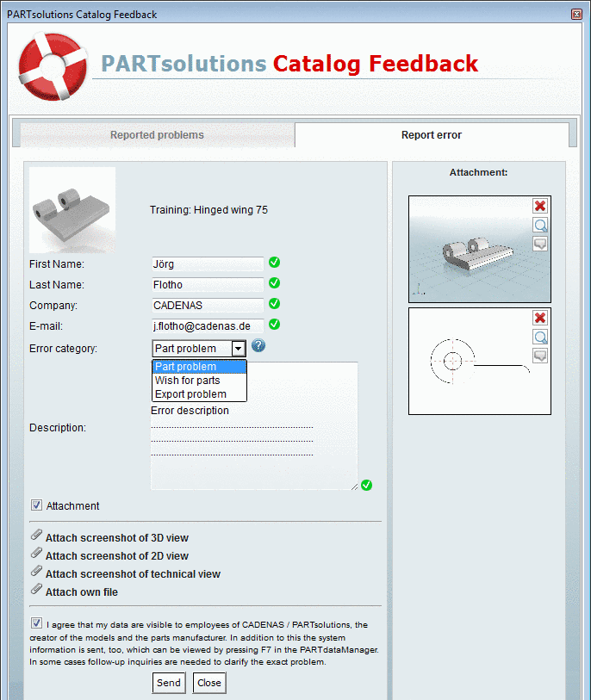Screen dimensions: 591x700
Task: Toggle the Attachment checkbox
Action: 36,505
